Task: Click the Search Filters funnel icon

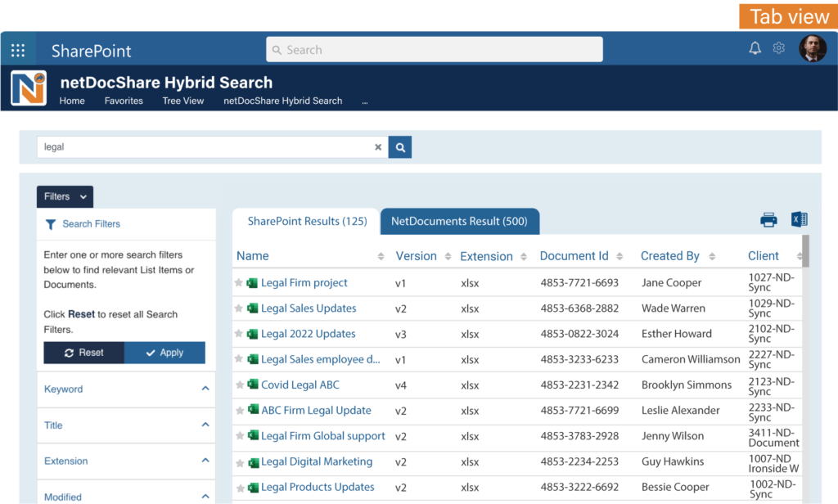Action: (x=51, y=224)
